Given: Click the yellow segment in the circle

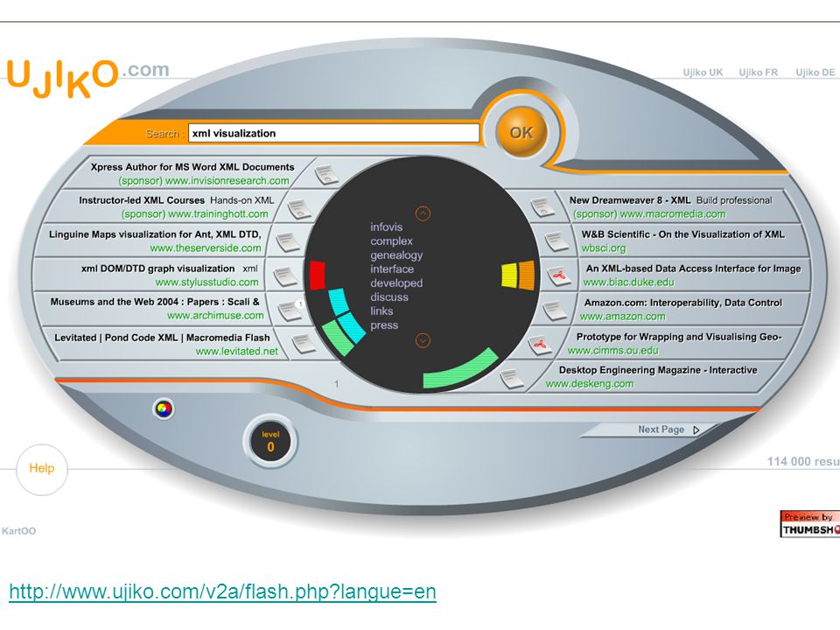Looking at the screenshot, I should click(509, 275).
